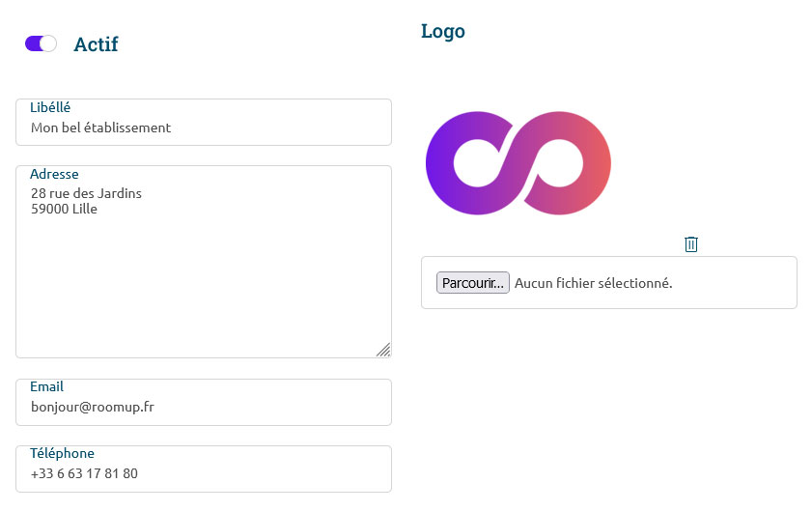Image resolution: width=812 pixels, height=511 pixels.
Task: Click 'Aucun fichier sélectionné.' text
Action: [x=593, y=283]
